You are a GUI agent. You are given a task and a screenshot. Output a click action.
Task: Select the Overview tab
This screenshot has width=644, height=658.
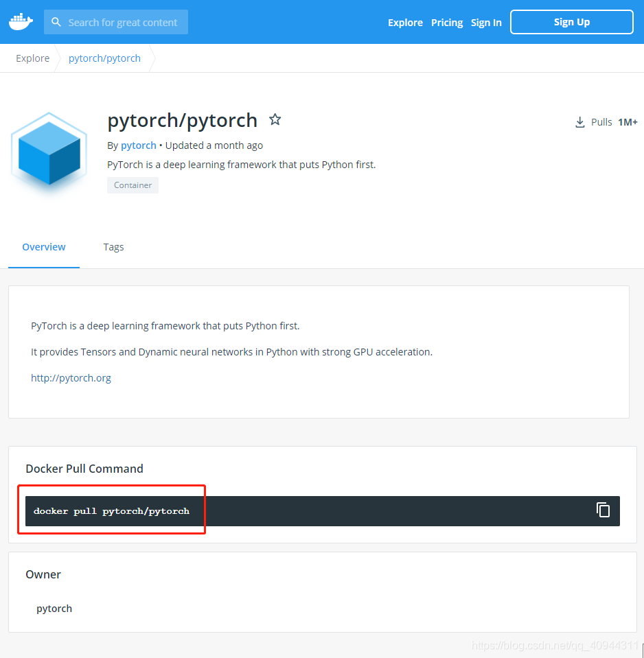coord(44,247)
